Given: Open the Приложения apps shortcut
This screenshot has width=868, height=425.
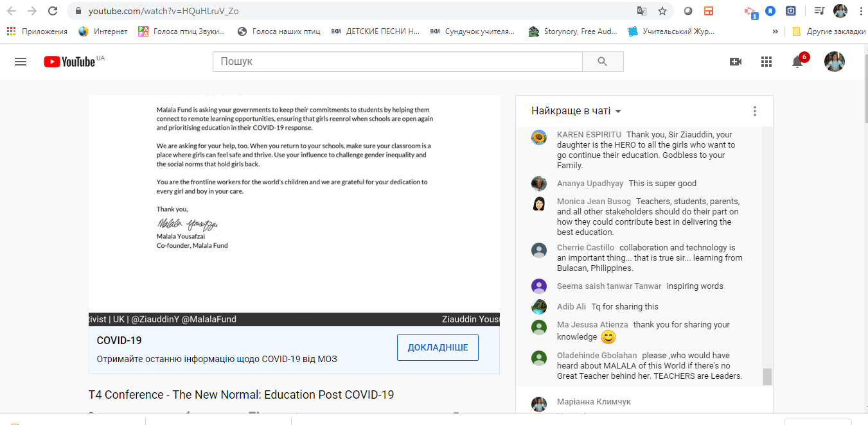Looking at the screenshot, I should [37, 31].
